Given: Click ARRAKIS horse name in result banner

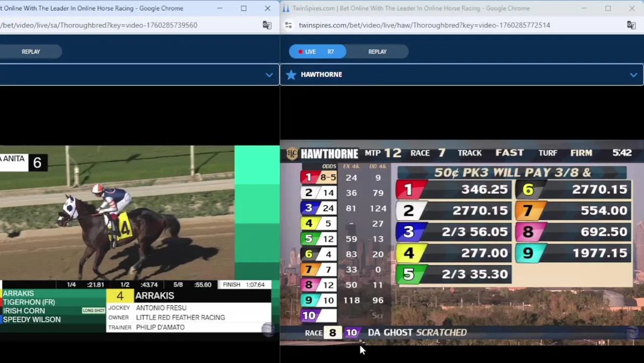Looking at the screenshot, I should (x=155, y=296).
